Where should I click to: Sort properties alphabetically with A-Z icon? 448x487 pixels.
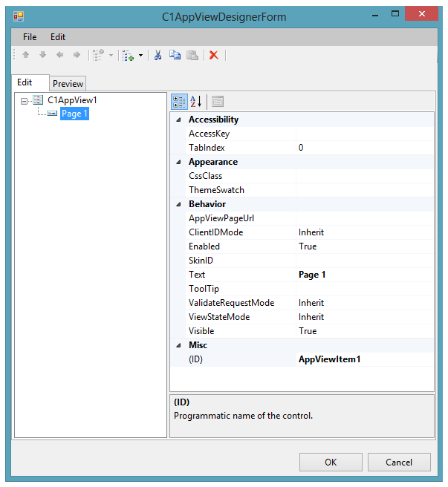click(x=196, y=102)
